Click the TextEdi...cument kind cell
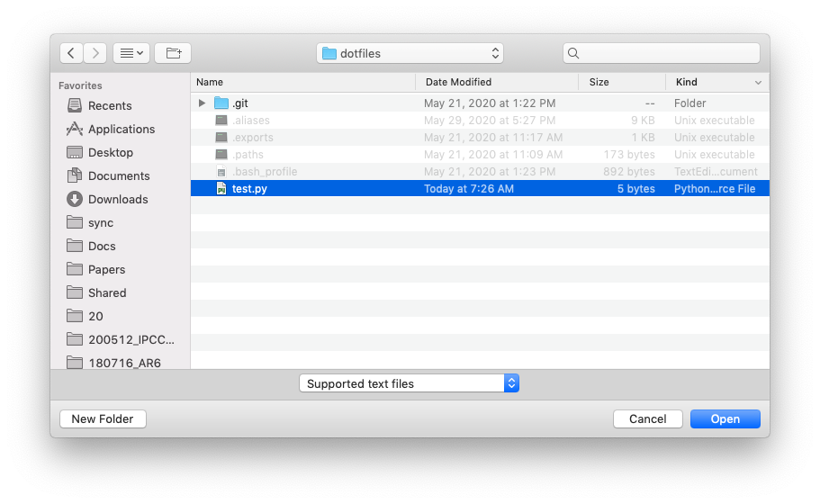Viewport: 820px width, 504px height. [x=716, y=172]
